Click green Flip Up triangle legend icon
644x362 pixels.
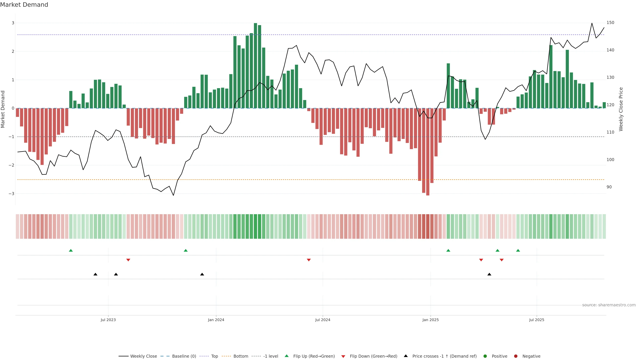[x=287, y=356]
